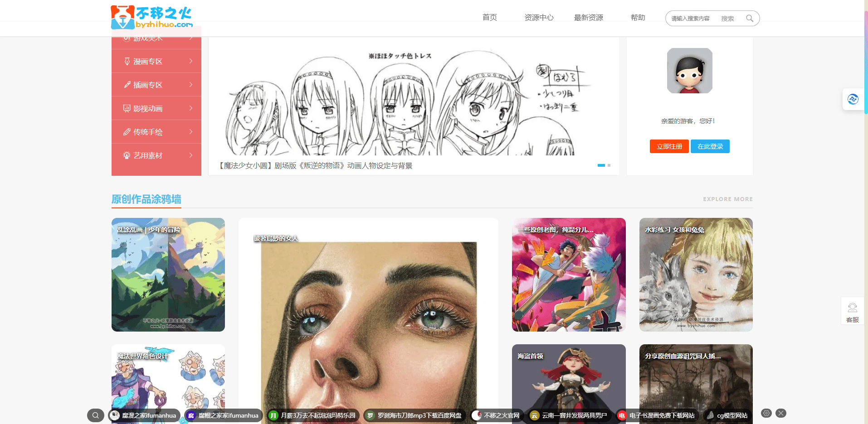The image size is (868, 424).
Task: Click the blue floating translate icon on right edge
Action: pyautogui.click(x=853, y=99)
